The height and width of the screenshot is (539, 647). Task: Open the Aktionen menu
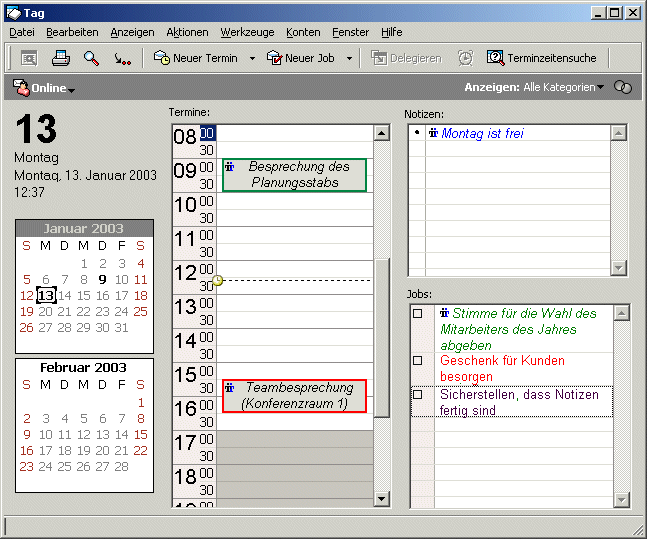[x=187, y=32]
